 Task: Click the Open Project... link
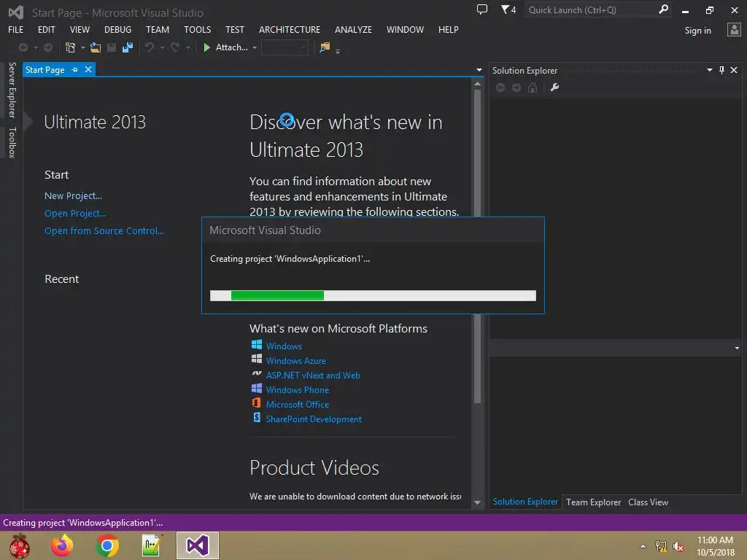click(x=75, y=214)
